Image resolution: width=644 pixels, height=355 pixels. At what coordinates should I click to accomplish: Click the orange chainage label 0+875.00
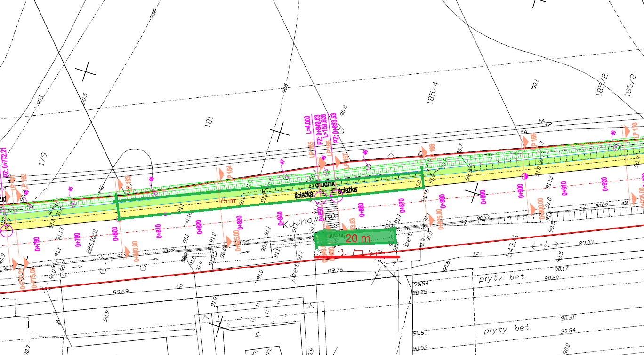coord(441,219)
